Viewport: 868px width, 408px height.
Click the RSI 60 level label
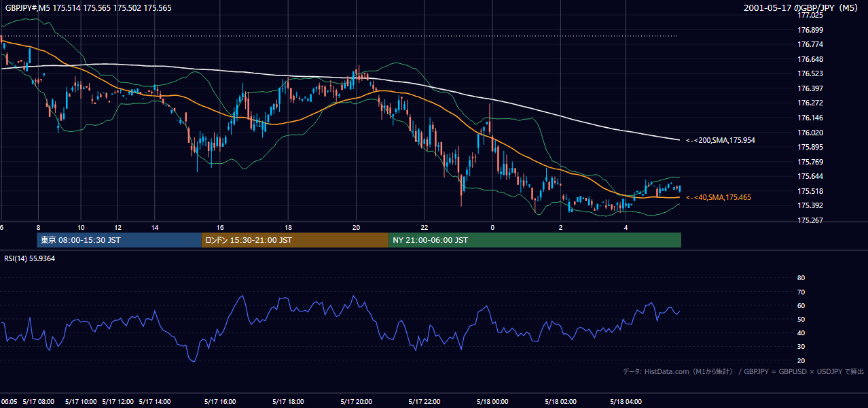tap(801, 305)
